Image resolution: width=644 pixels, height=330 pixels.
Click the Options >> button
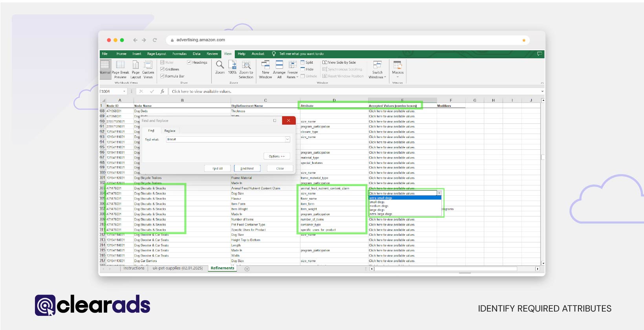pyautogui.click(x=276, y=156)
